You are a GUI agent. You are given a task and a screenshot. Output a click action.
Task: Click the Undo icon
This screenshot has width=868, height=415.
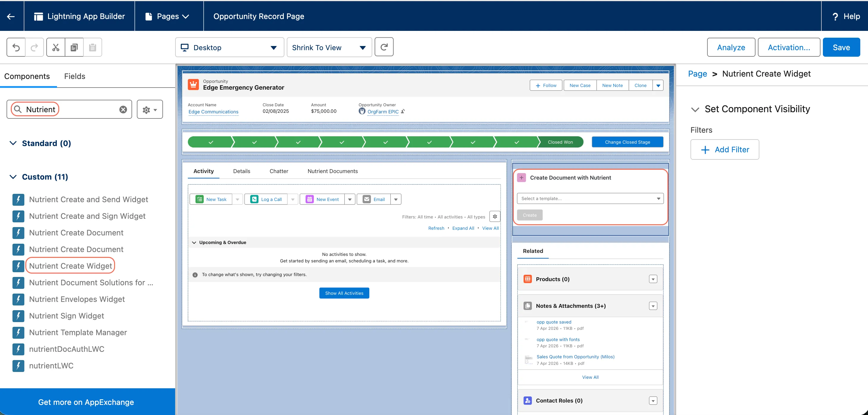pyautogui.click(x=16, y=47)
